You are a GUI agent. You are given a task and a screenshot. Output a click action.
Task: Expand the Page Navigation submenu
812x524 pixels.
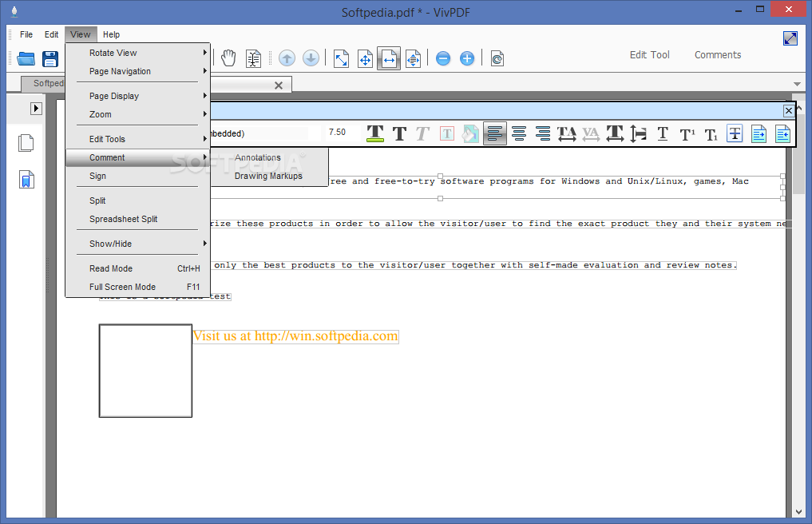(138, 71)
